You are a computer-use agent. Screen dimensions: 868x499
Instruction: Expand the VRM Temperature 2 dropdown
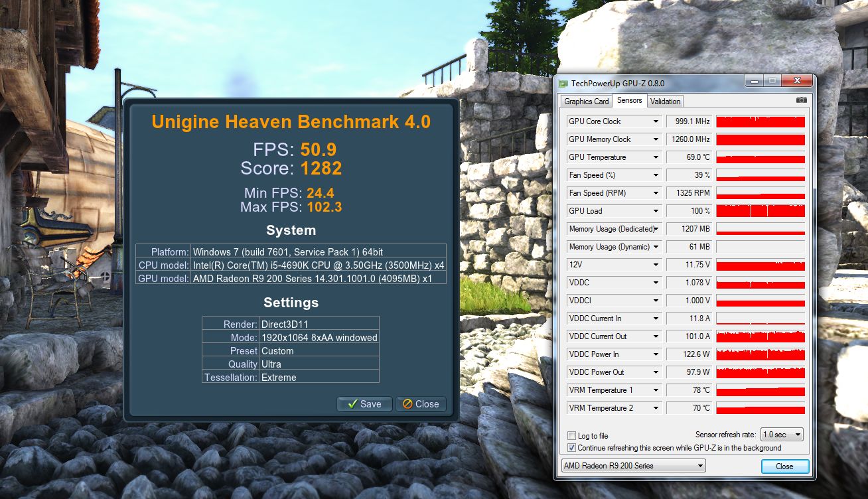[x=656, y=408]
